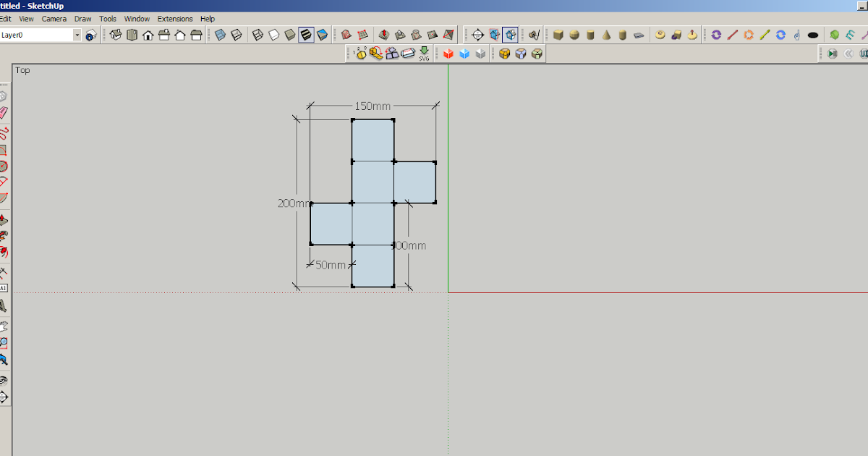
Task: Click the crosshair target camera icon
Action: point(477,34)
